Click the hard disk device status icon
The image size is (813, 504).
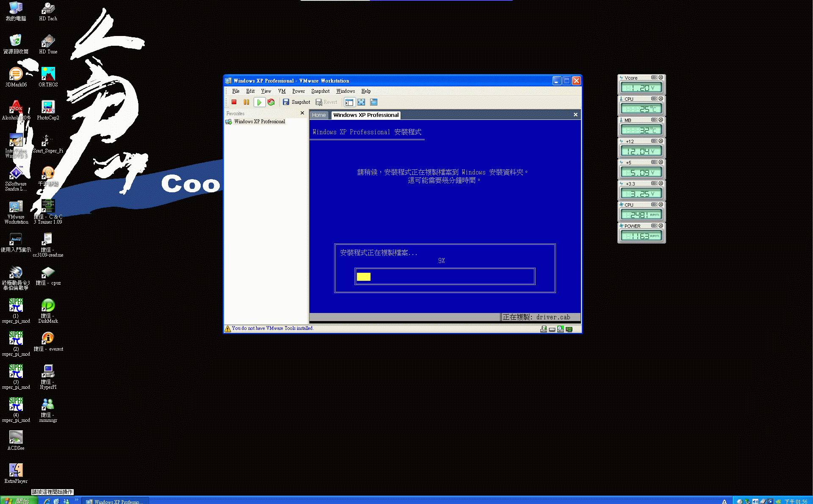coord(552,329)
